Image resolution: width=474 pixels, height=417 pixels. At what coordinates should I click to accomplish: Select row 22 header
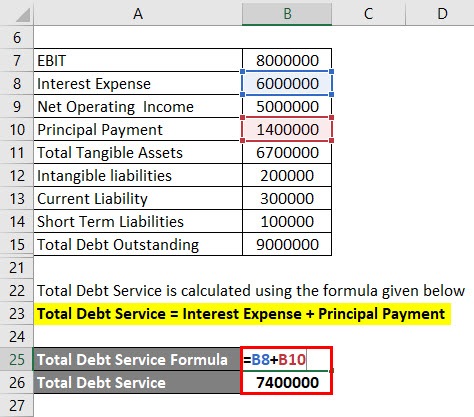pos(17,291)
